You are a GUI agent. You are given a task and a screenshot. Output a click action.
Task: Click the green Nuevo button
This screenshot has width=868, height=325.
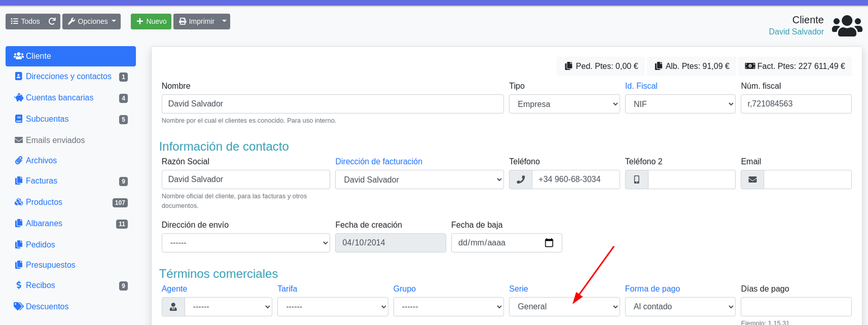click(151, 21)
